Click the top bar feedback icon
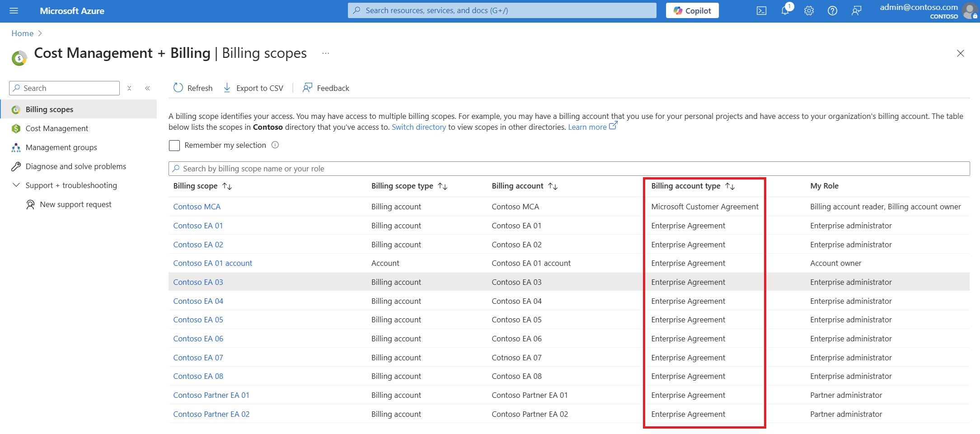 [856, 11]
